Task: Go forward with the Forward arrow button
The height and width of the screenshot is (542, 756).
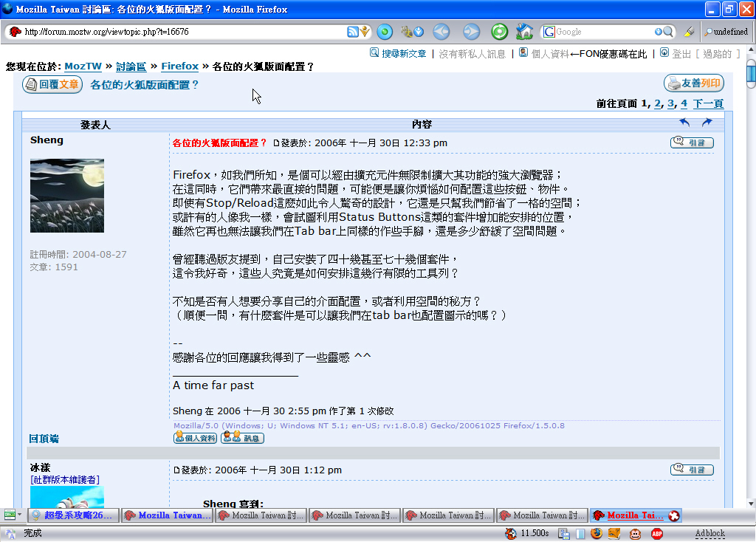Action: pos(471,32)
